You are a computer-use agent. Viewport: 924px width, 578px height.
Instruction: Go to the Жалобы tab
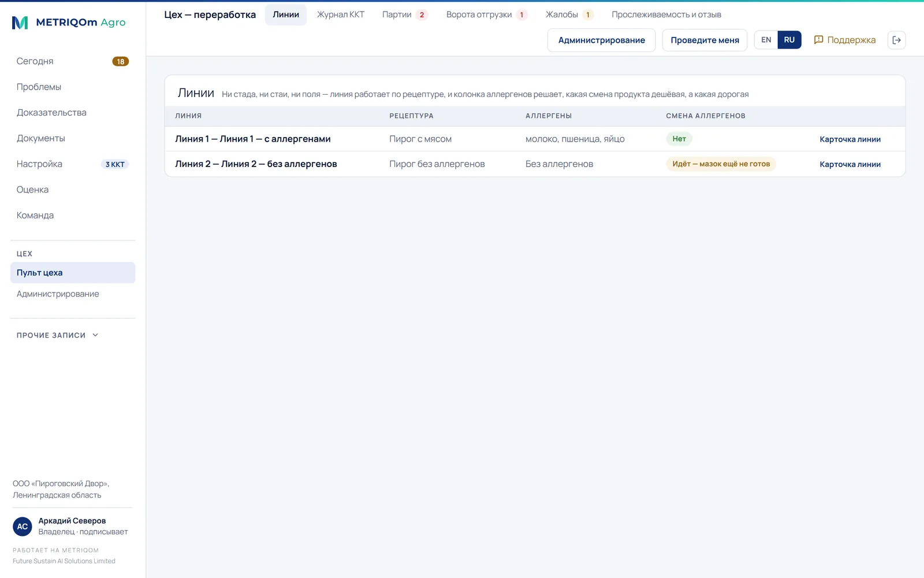[569, 14]
